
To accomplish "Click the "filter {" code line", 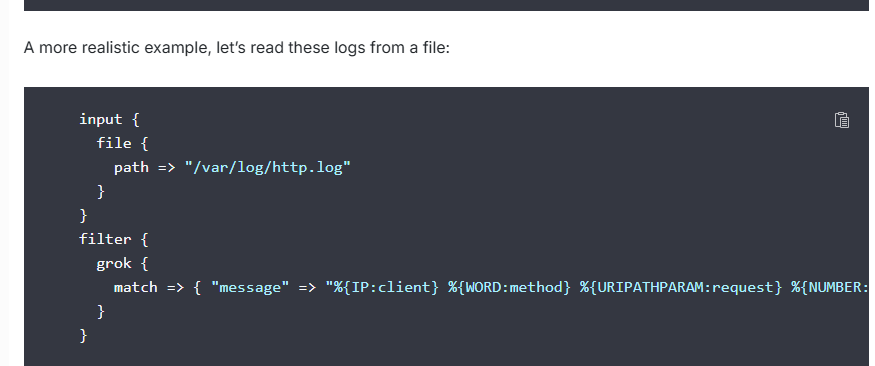I will point(114,239).
